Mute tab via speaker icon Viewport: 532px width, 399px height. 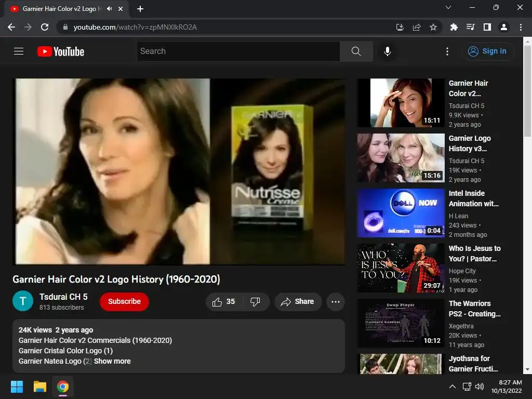tap(109, 9)
